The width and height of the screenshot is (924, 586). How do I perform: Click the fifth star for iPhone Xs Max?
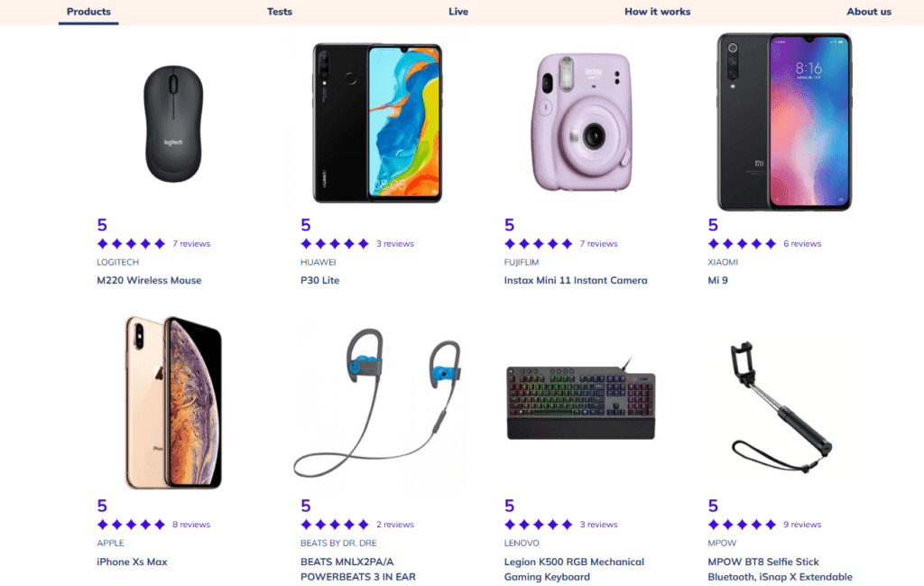tap(160, 524)
